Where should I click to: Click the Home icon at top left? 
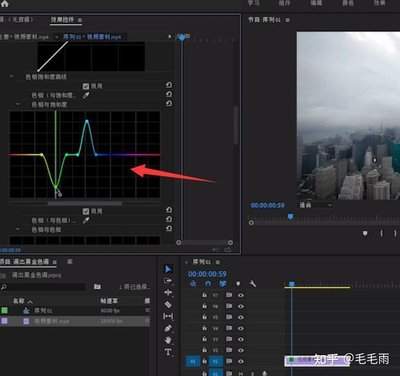5,4
